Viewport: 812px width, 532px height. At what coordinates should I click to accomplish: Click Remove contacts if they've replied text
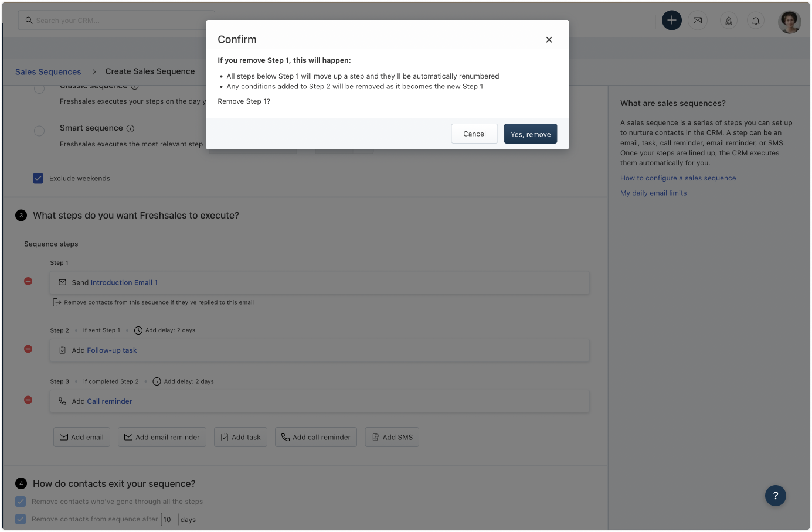(159, 302)
